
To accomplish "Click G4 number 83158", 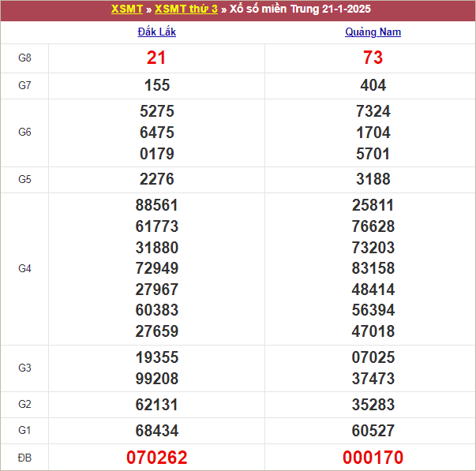I will (x=373, y=268).
